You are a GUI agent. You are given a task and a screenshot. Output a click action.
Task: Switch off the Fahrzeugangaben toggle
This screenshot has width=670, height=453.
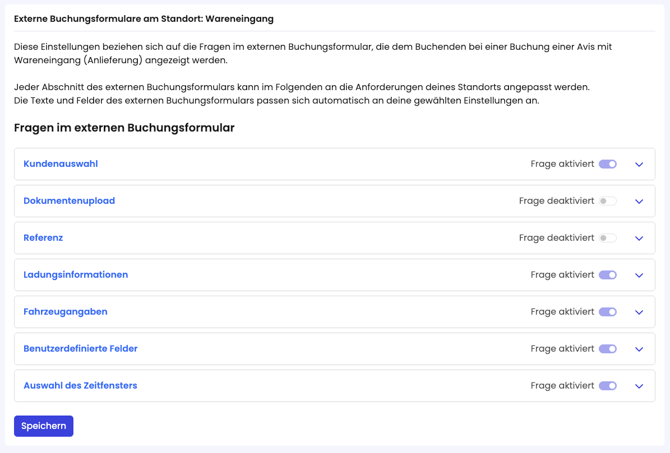607,312
